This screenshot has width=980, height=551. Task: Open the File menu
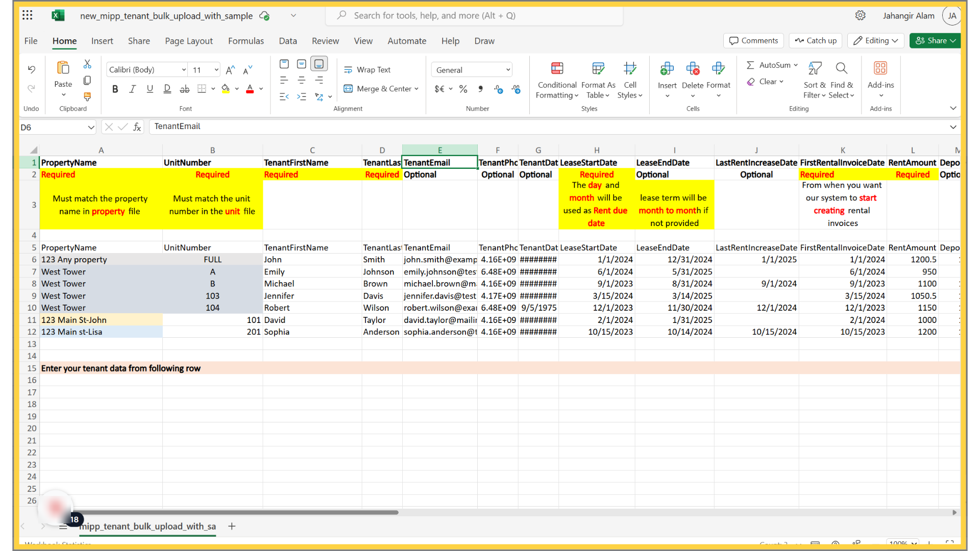pyautogui.click(x=31, y=41)
